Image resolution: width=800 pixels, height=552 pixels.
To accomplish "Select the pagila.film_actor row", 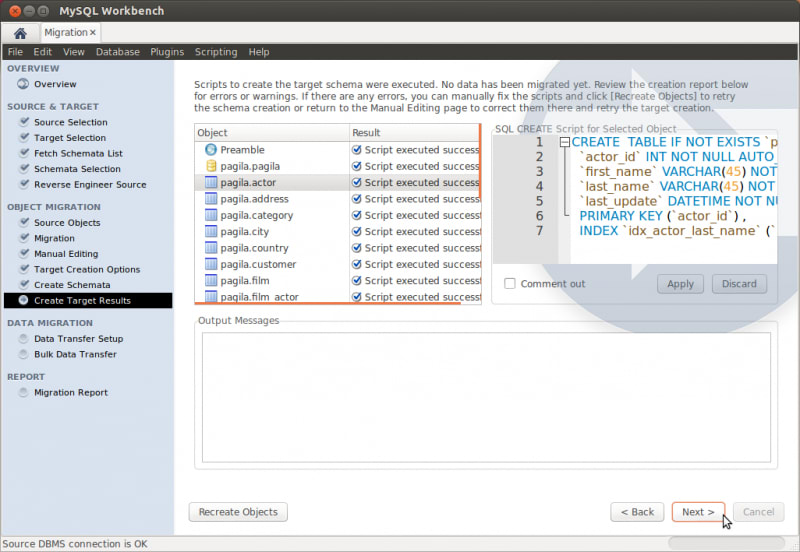I will pyautogui.click(x=338, y=296).
